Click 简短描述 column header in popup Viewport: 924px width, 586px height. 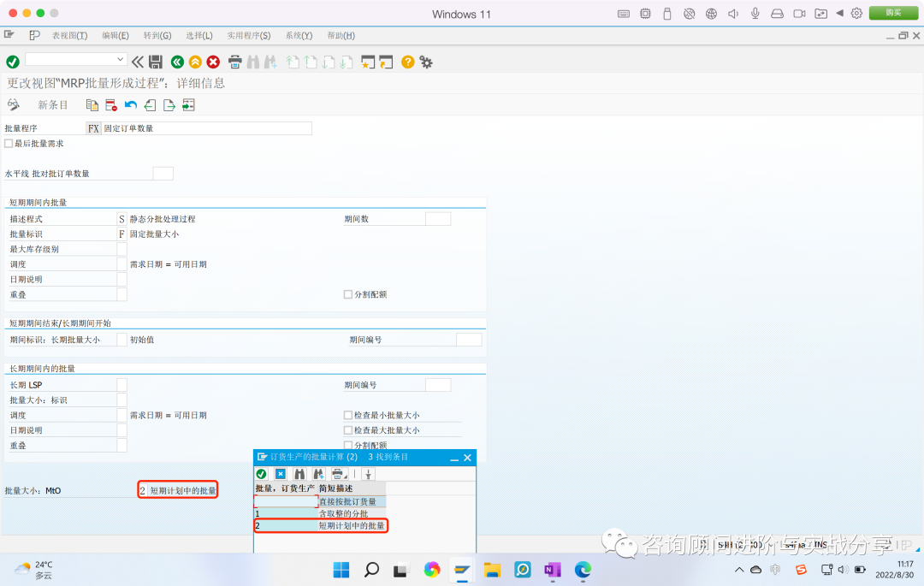pyautogui.click(x=335, y=488)
